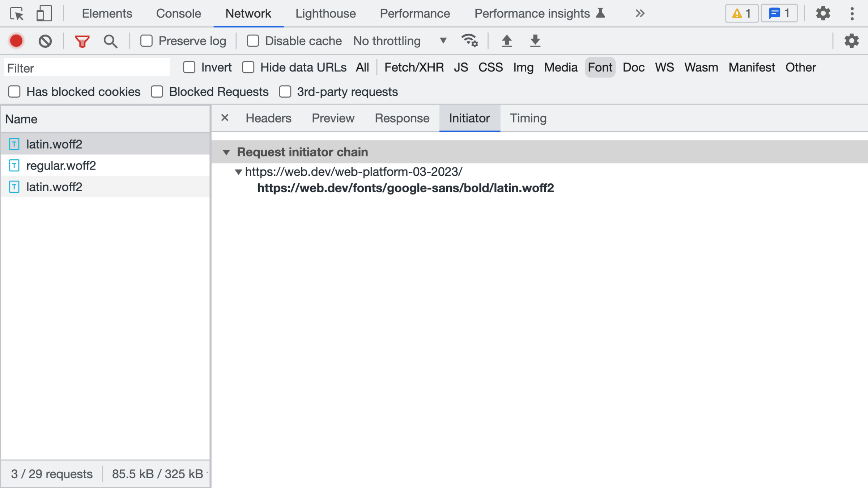
Task: Open network conditions wifi icon
Action: point(469,41)
